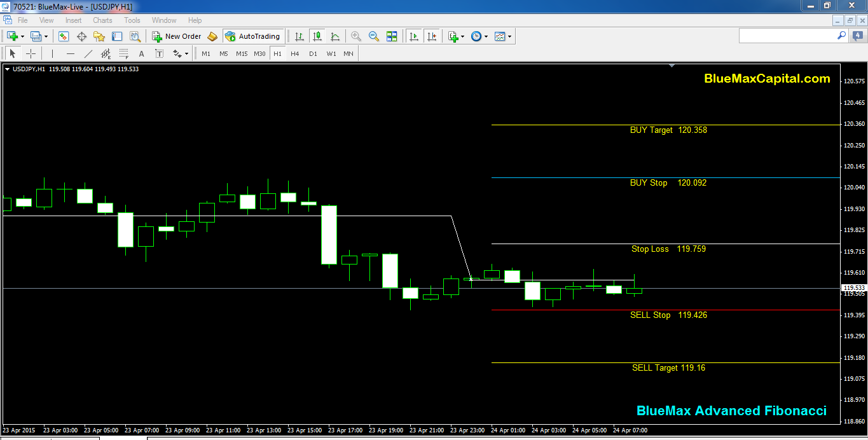Activate the crosshair cursor mode
The height and width of the screenshot is (440, 868).
pos(31,53)
